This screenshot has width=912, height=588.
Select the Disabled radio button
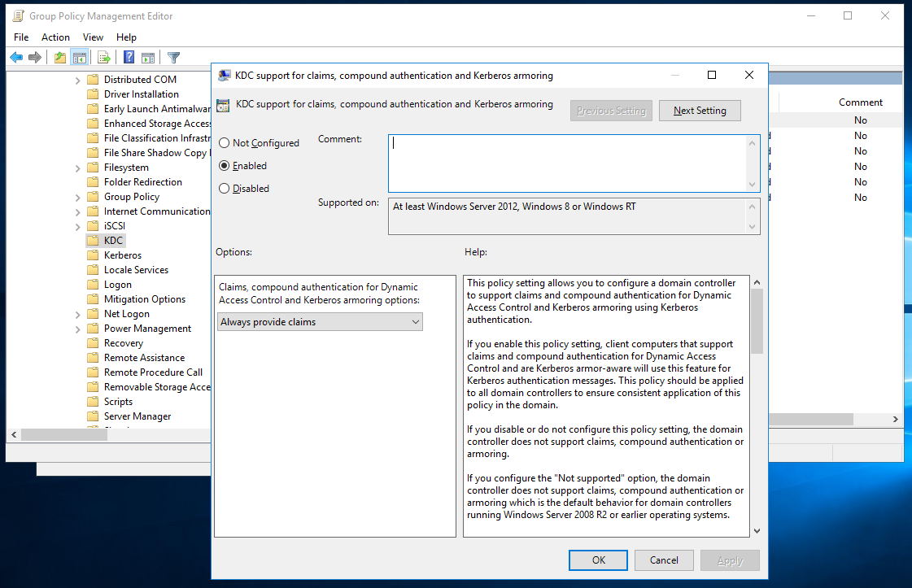click(224, 189)
